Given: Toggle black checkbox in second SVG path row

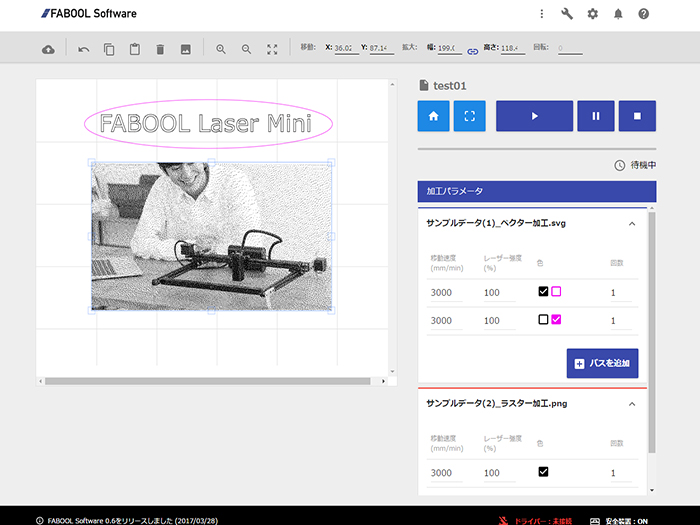Looking at the screenshot, I should click(x=543, y=320).
